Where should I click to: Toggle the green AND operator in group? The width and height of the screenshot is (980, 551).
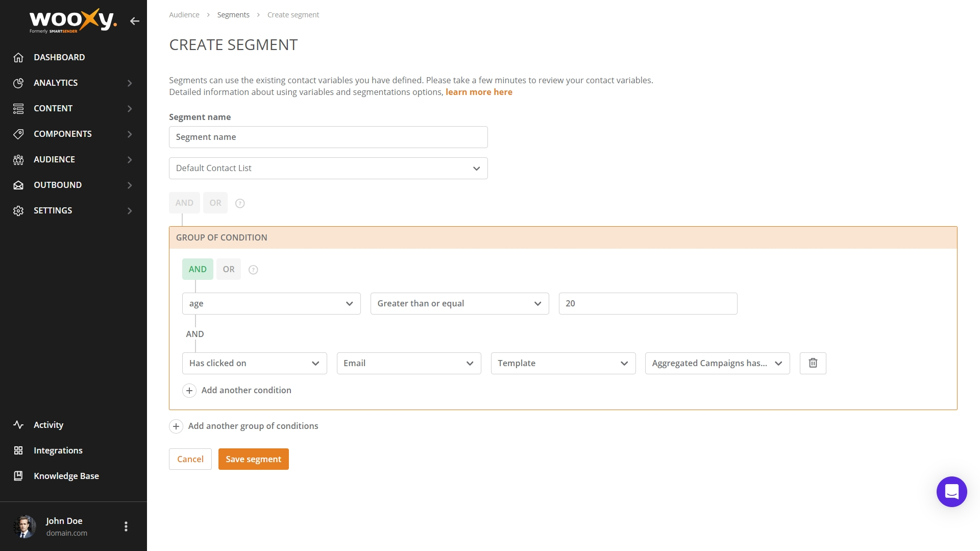coord(198,269)
